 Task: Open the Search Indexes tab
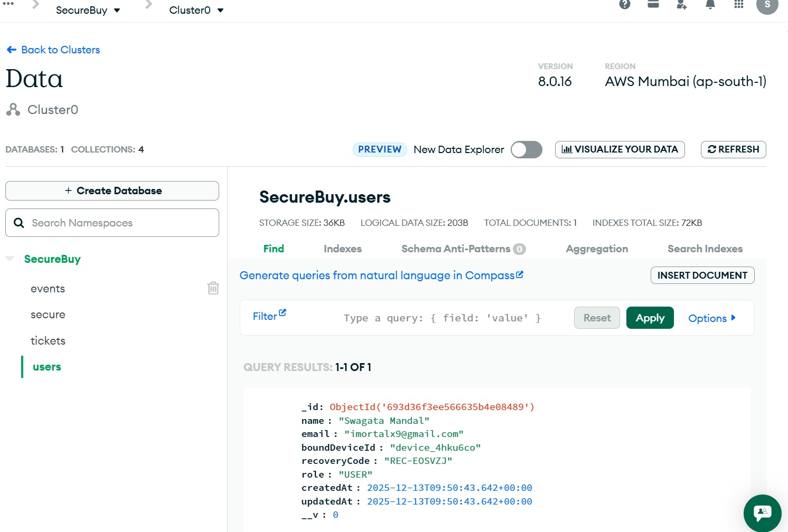(705, 249)
